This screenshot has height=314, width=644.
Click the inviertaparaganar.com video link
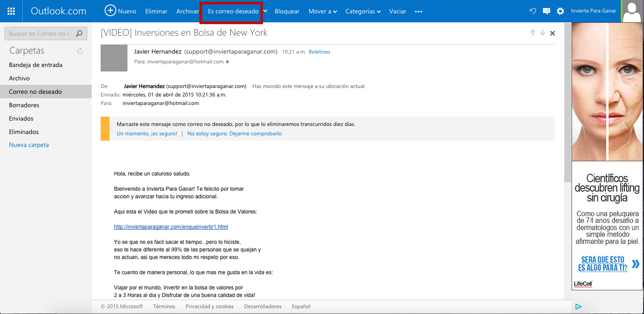tap(171, 227)
